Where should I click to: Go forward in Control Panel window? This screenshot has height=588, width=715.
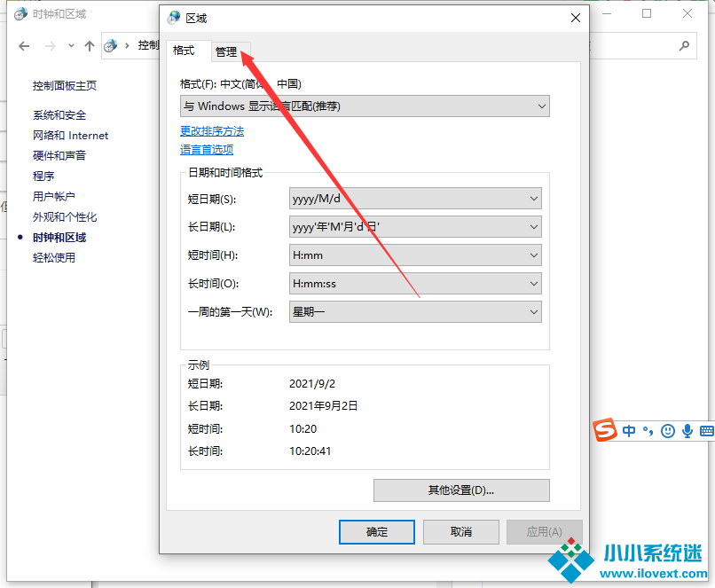click(x=51, y=46)
